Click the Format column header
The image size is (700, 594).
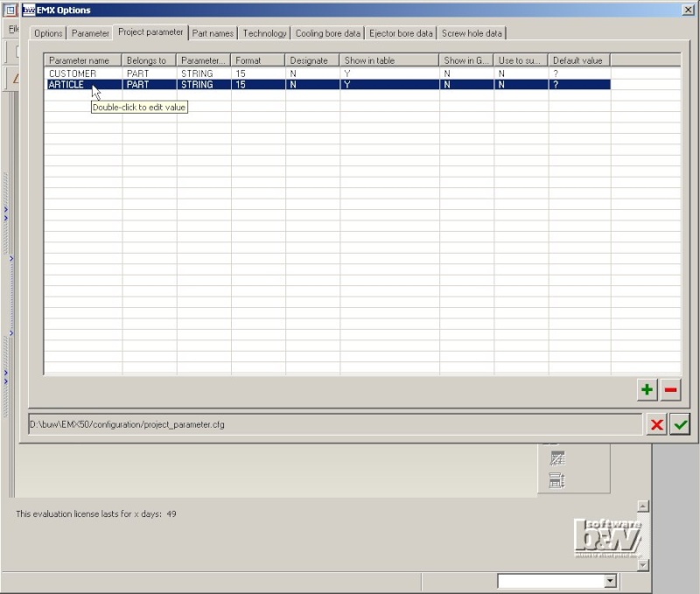point(257,60)
